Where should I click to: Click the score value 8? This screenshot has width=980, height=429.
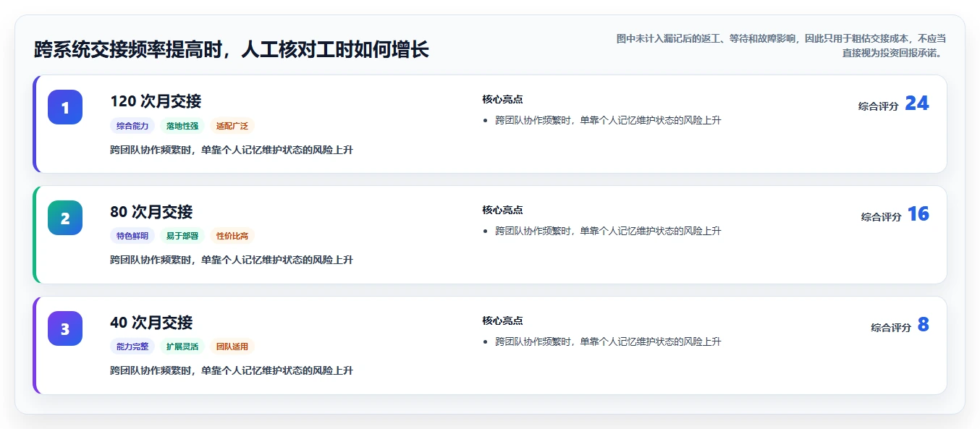pyautogui.click(x=924, y=325)
